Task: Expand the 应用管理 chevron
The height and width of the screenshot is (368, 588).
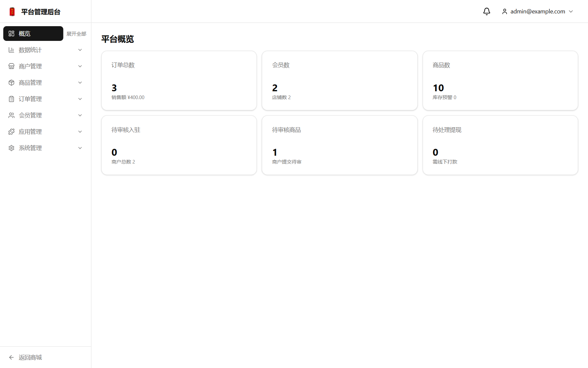Action: click(x=80, y=131)
